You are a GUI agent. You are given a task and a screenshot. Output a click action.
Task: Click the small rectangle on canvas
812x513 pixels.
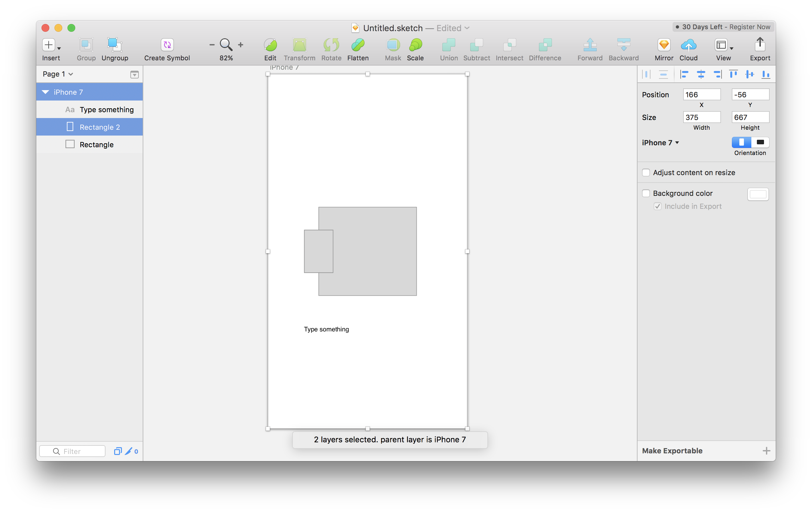[x=319, y=251]
